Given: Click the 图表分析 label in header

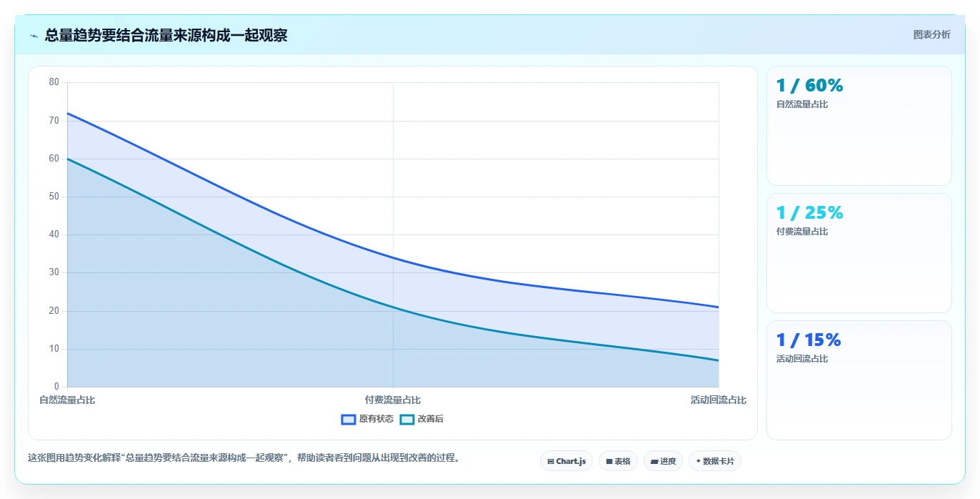Looking at the screenshot, I should point(931,34).
